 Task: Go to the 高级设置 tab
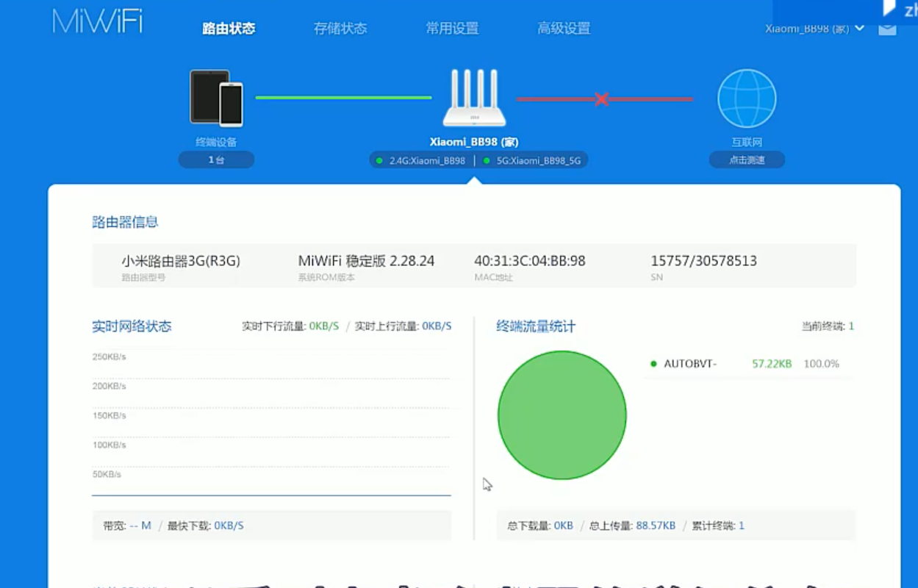click(x=564, y=29)
